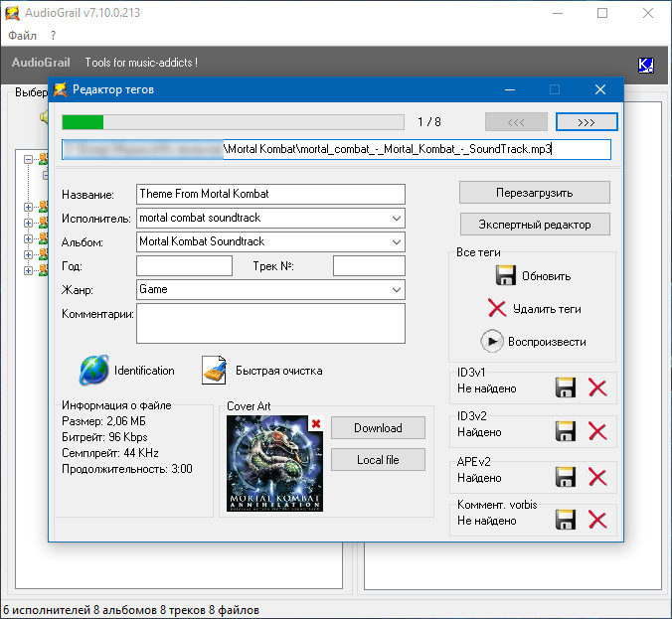Click the Удалить теги label
The width and height of the screenshot is (672, 619).
pyautogui.click(x=547, y=309)
